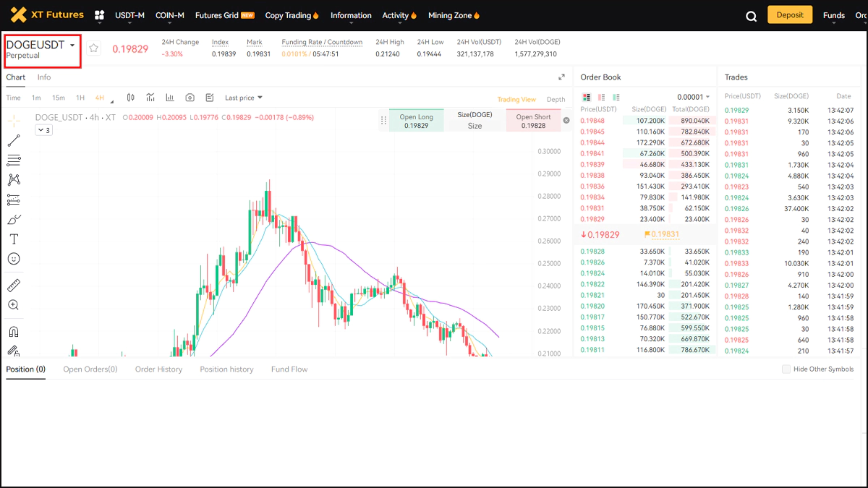Open candlestick chart type selector

pos(131,98)
